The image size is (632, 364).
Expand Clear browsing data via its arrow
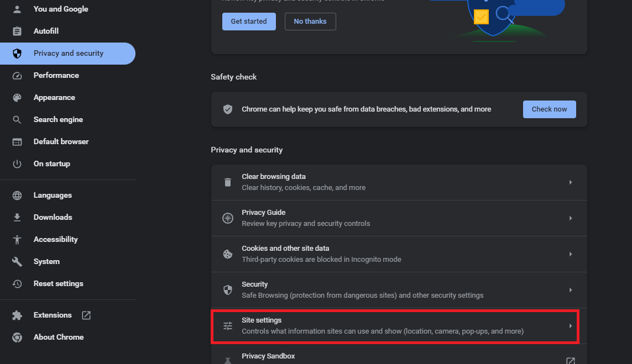570,182
